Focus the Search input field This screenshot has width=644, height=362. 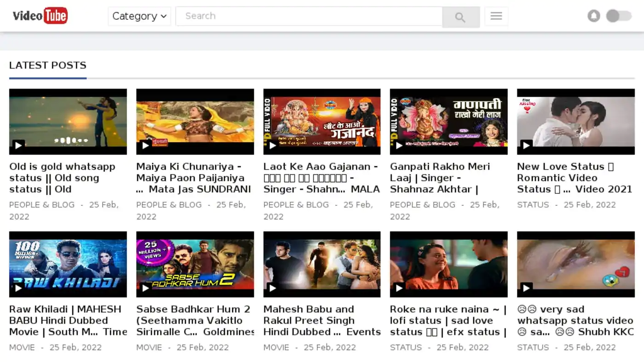click(x=309, y=16)
